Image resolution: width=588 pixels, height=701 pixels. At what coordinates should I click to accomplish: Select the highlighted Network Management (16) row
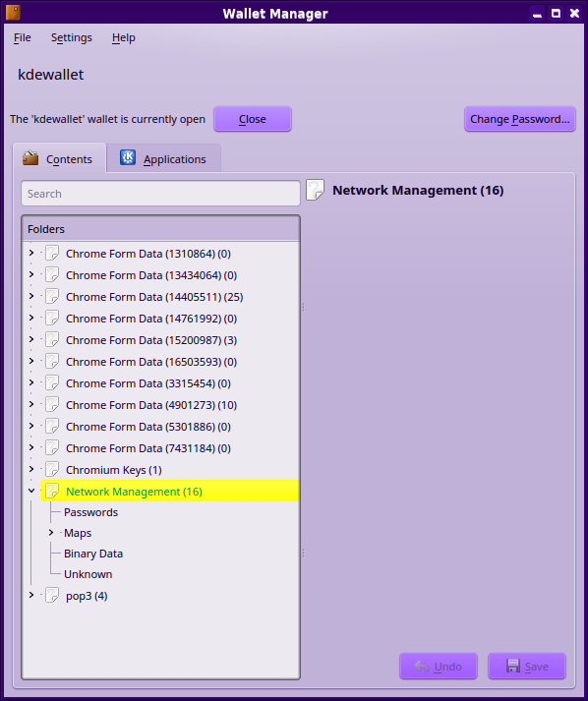point(170,491)
